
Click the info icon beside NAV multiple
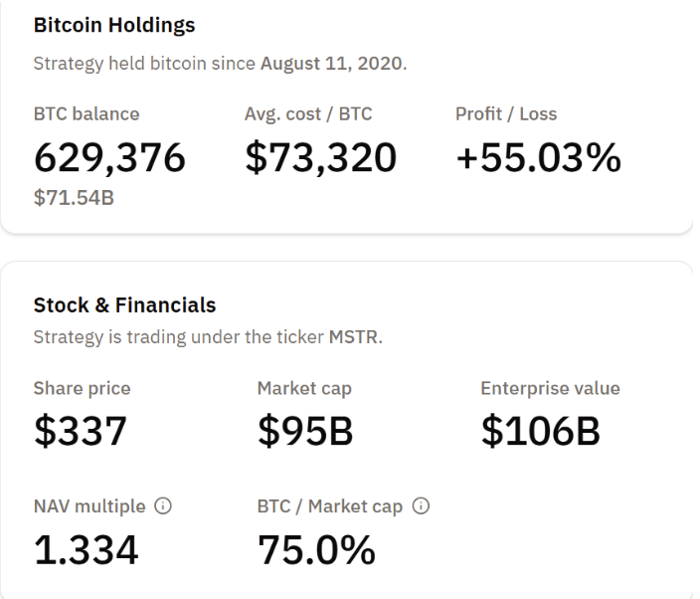[162, 506]
